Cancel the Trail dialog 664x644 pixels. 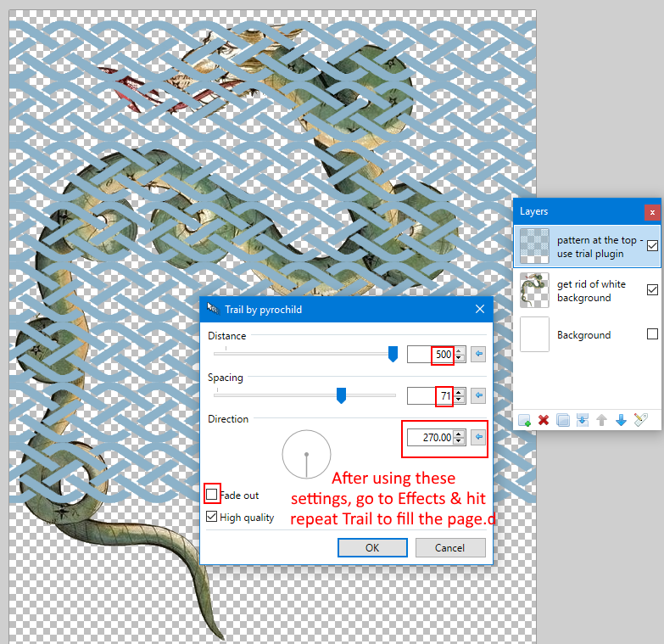[x=450, y=548]
